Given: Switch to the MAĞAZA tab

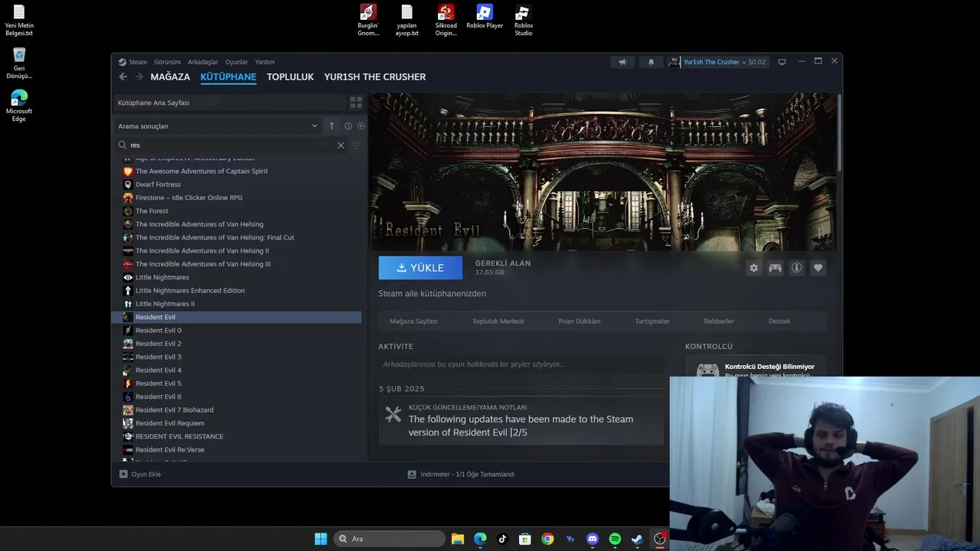Looking at the screenshot, I should coord(170,77).
